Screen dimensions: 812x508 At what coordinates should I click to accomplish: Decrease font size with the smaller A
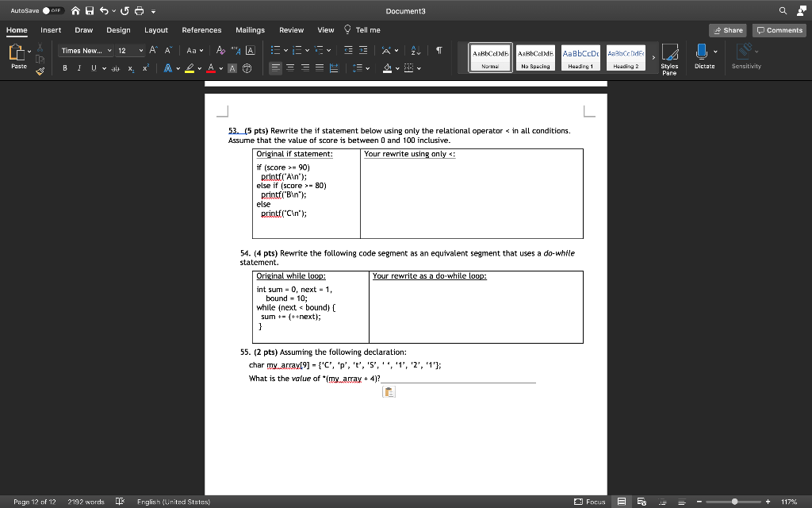point(168,50)
